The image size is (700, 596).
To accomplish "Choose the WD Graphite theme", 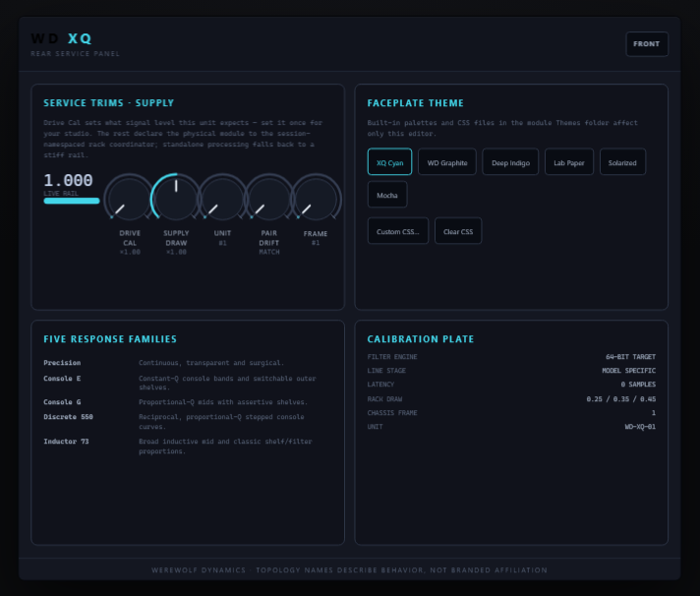I will [x=447, y=161].
